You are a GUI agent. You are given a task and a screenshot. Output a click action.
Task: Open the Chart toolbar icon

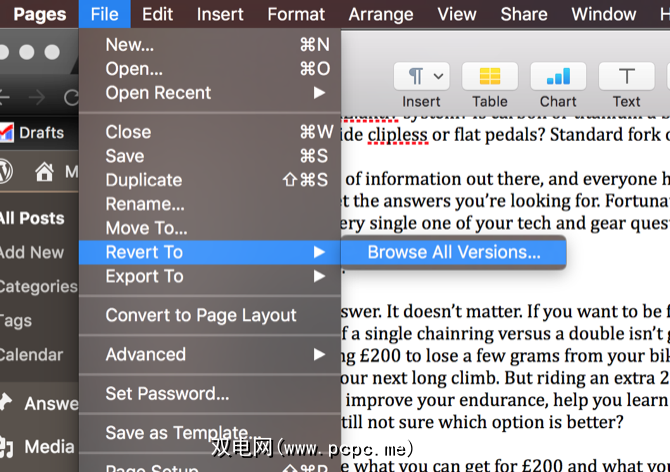click(x=558, y=76)
